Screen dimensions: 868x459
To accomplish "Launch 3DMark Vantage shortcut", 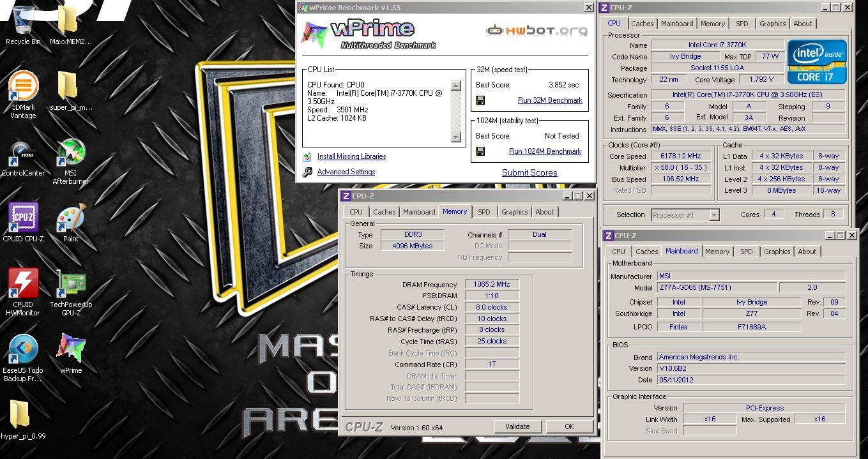I will [x=23, y=95].
